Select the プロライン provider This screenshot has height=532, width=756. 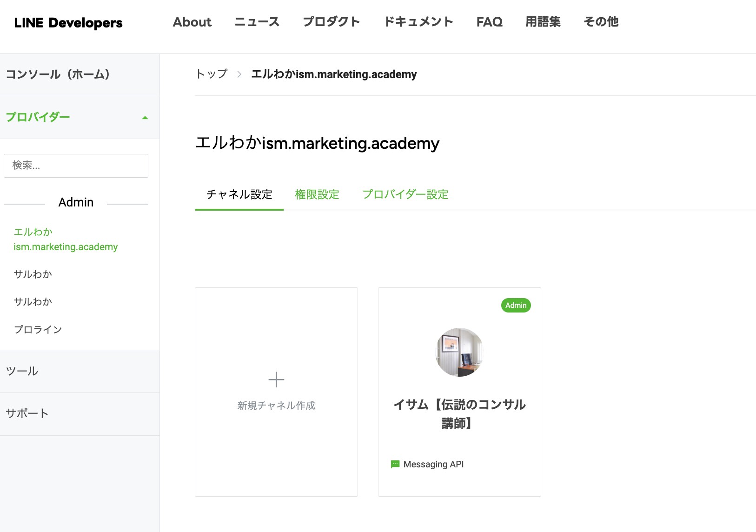(x=38, y=330)
